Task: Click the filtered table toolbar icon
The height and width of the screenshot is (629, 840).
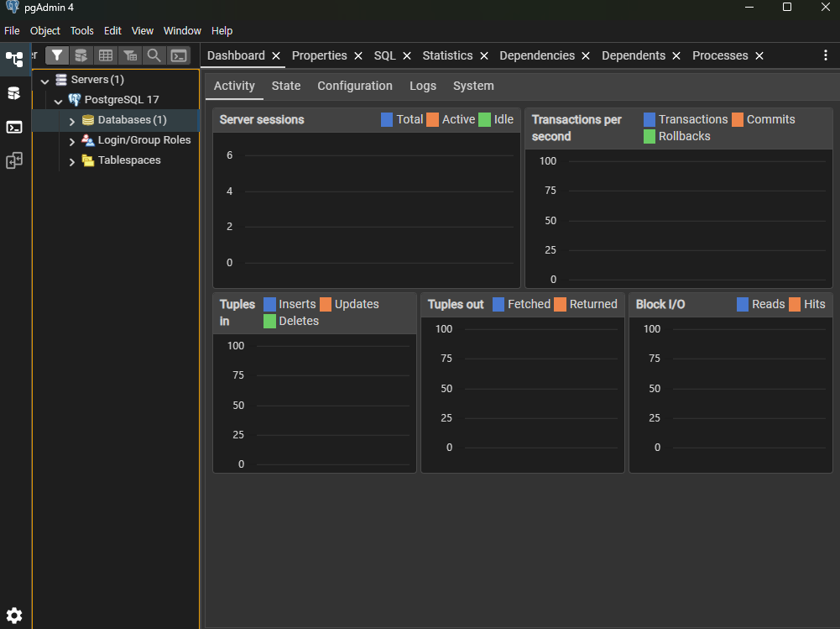Action: (129, 55)
